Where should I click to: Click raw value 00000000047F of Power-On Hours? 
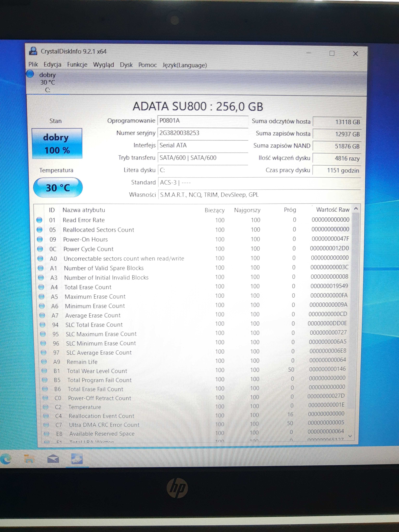click(330, 239)
